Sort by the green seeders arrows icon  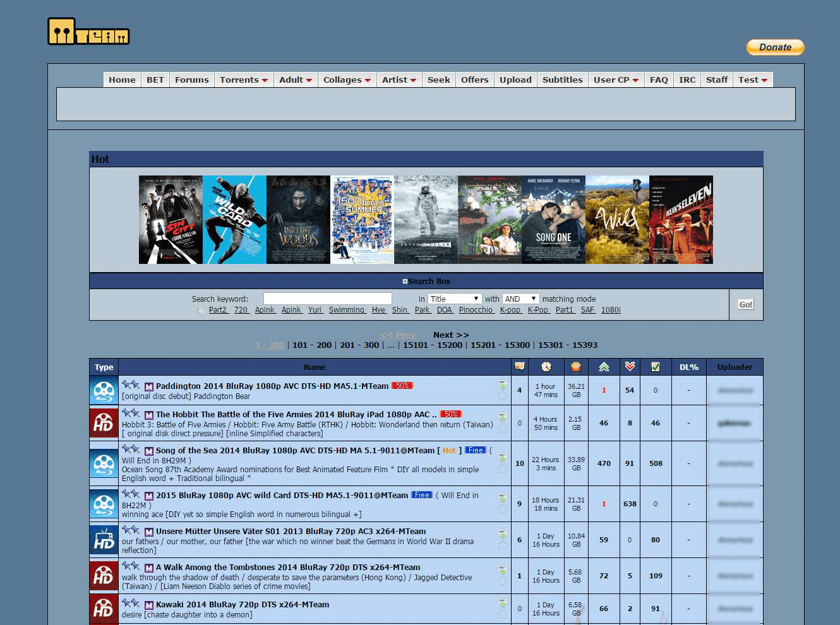tap(604, 367)
